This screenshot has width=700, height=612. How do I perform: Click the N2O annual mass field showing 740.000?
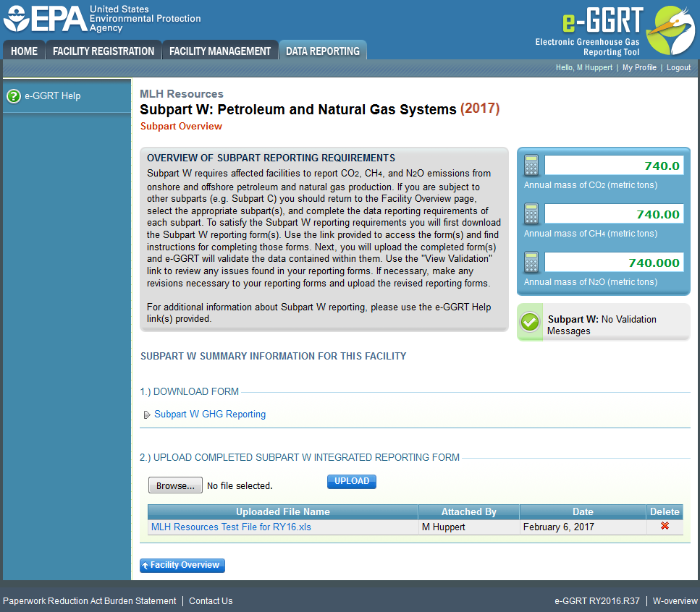pos(614,263)
